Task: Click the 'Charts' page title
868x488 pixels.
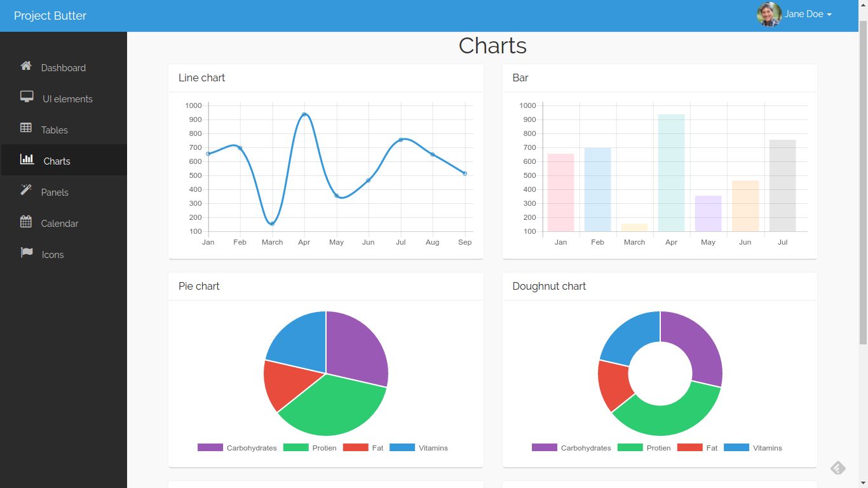Action: pos(492,46)
